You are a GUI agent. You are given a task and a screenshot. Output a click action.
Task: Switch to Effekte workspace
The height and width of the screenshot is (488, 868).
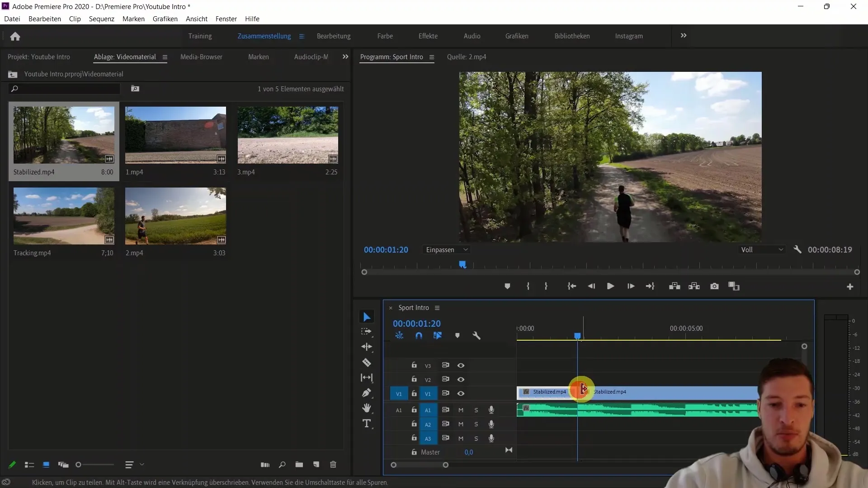[x=428, y=36]
